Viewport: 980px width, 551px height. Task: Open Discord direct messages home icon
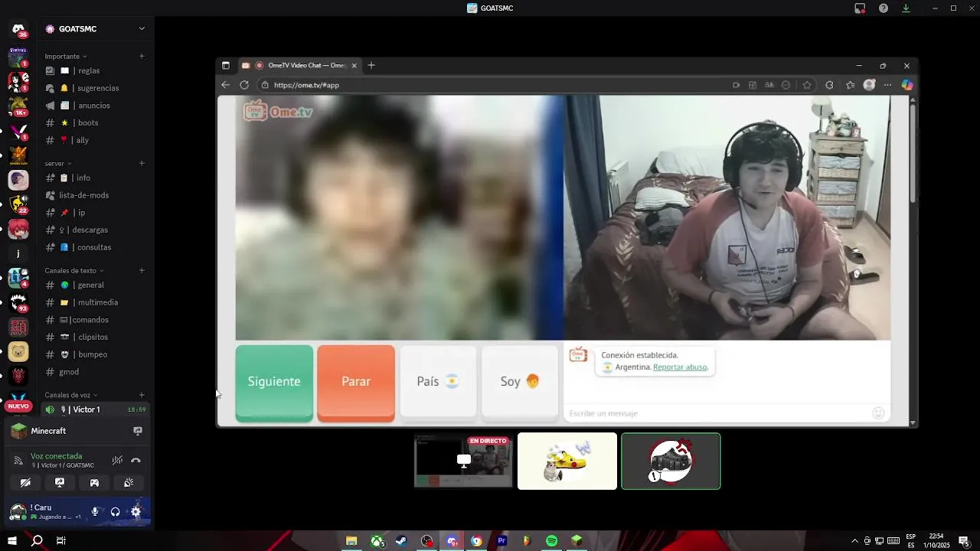(18, 29)
